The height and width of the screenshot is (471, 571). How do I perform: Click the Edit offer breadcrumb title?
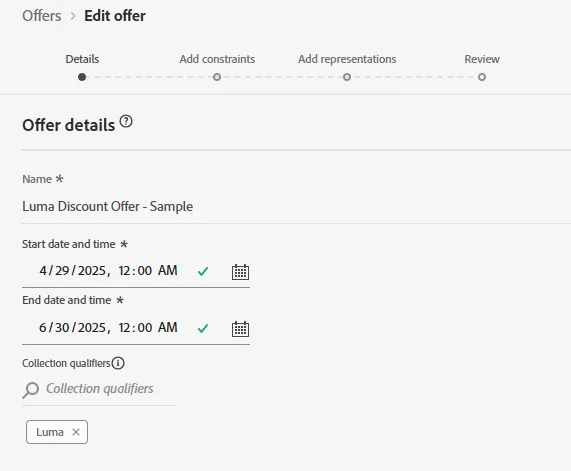(115, 16)
